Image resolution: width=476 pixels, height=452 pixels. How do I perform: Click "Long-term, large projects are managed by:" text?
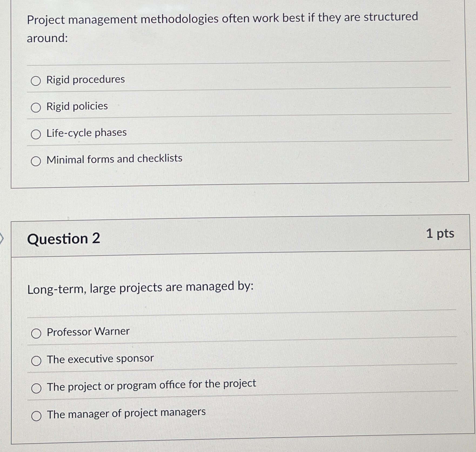click(140, 288)
